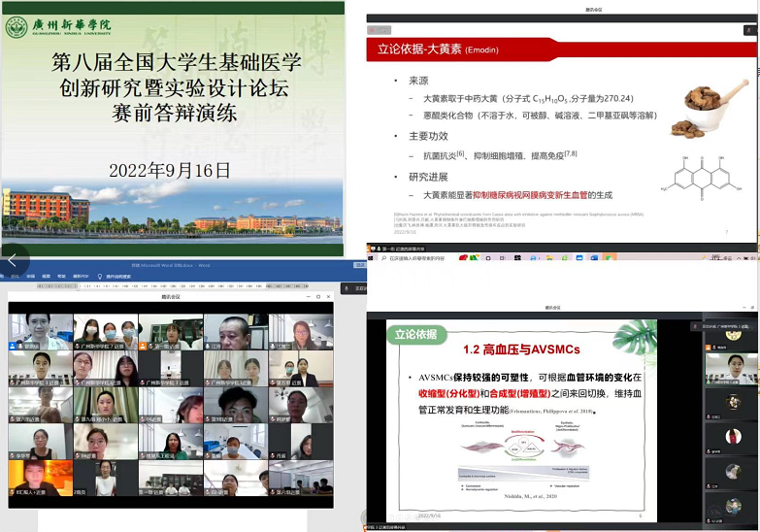Click the screen-sharing indicator above the taskbar

[x=398, y=249]
